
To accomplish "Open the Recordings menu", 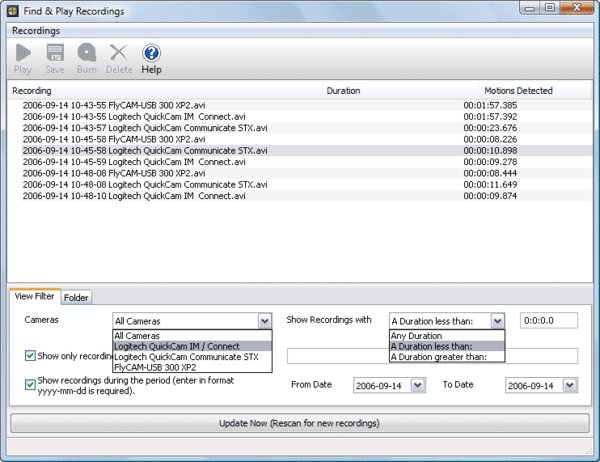I will click(36, 31).
